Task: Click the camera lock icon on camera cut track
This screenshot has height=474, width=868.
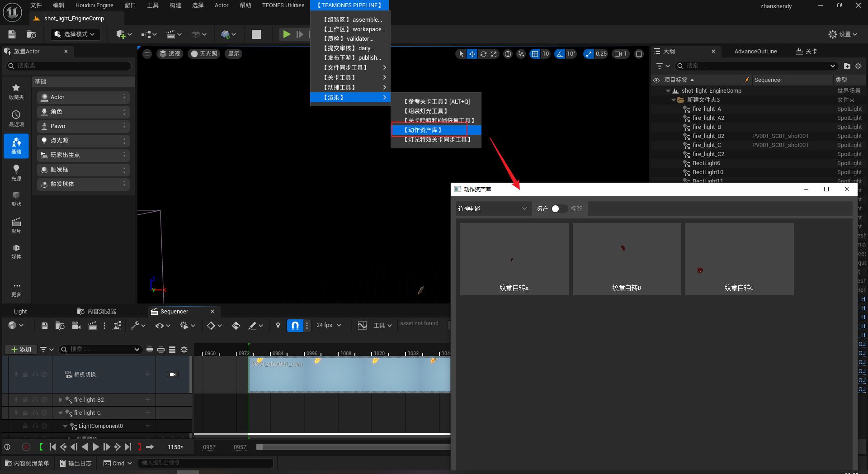Action: [x=173, y=374]
